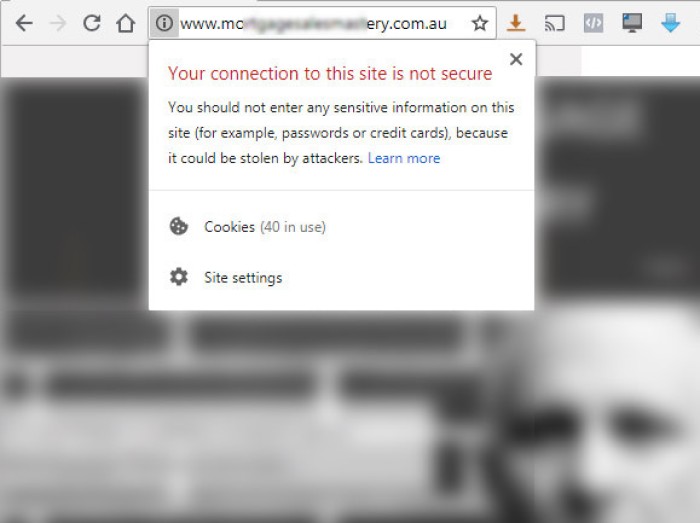Focus the address bar URL text

coord(313,23)
